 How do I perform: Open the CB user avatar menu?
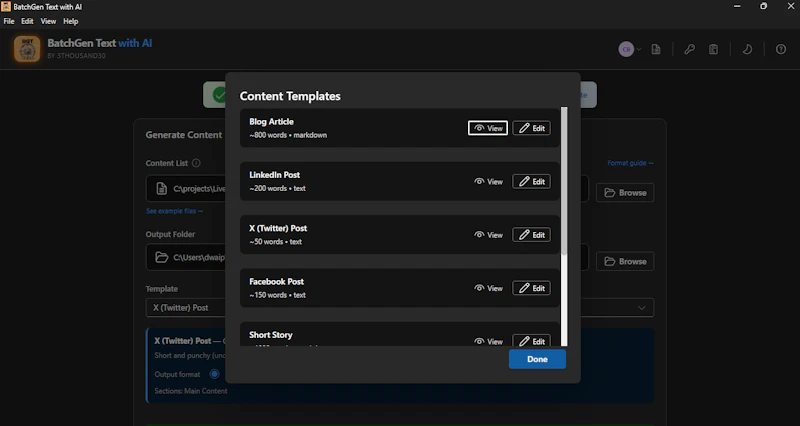click(x=626, y=49)
